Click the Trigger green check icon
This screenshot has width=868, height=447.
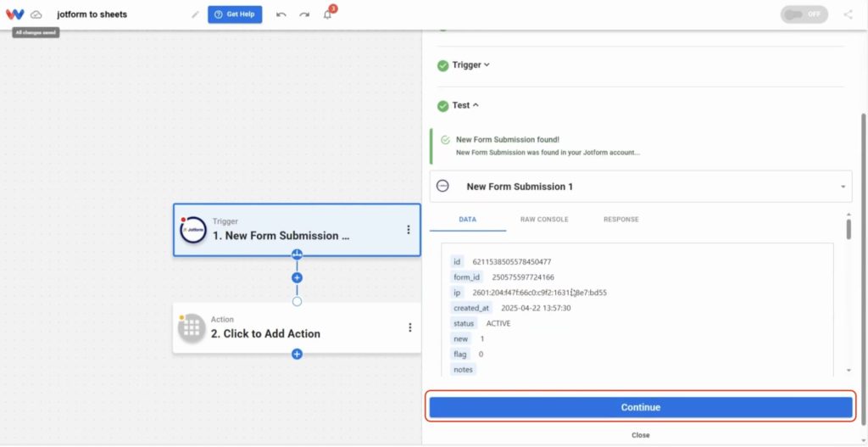point(442,65)
